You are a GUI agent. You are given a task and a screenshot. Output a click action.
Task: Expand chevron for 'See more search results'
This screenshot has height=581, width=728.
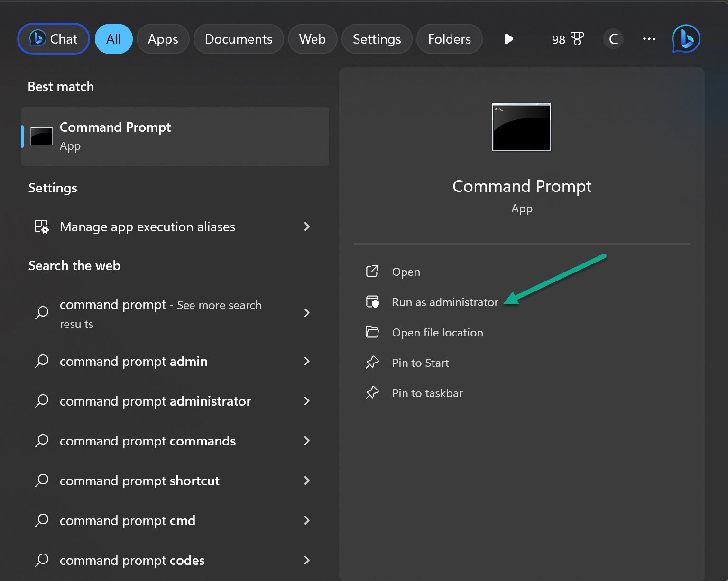click(307, 313)
